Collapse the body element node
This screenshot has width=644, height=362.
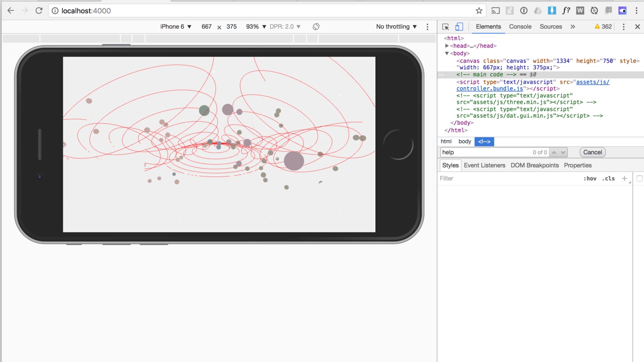(x=447, y=53)
